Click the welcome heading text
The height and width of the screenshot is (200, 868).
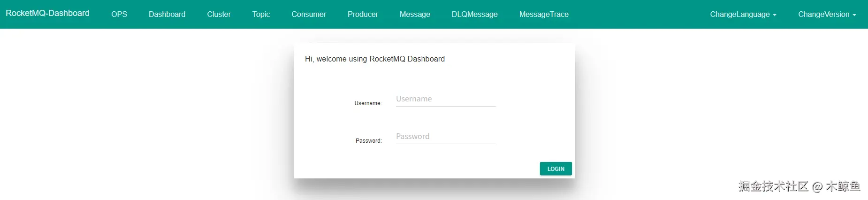pyautogui.click(x=375, y=59)
